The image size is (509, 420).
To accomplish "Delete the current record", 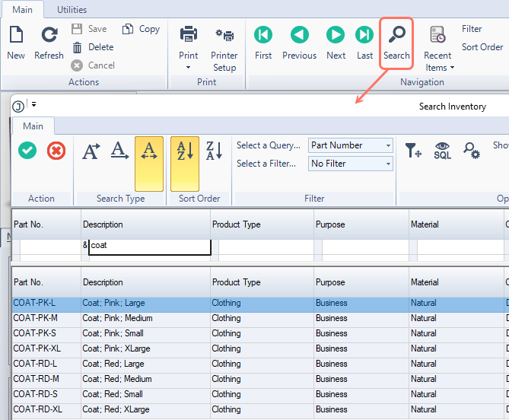I will (x=93, y=47).
